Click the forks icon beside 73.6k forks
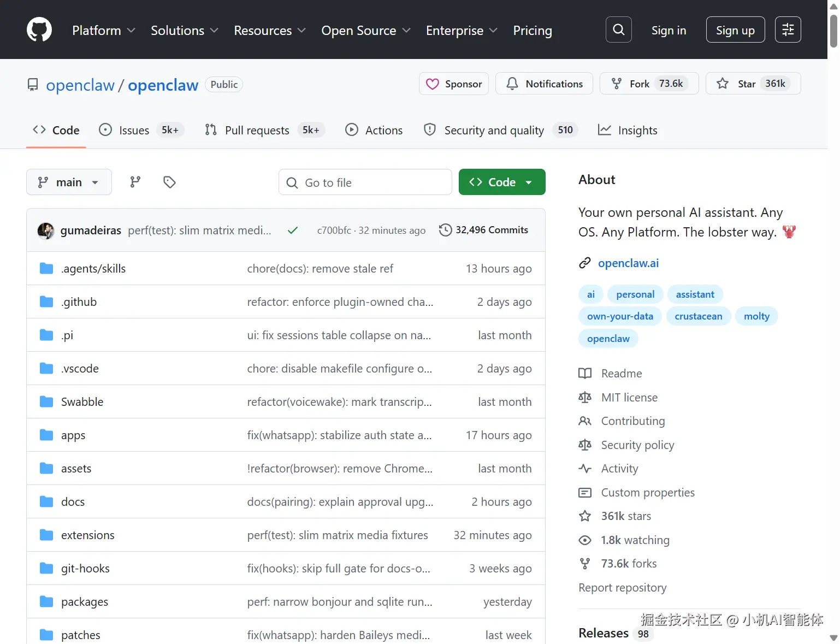 585,564
